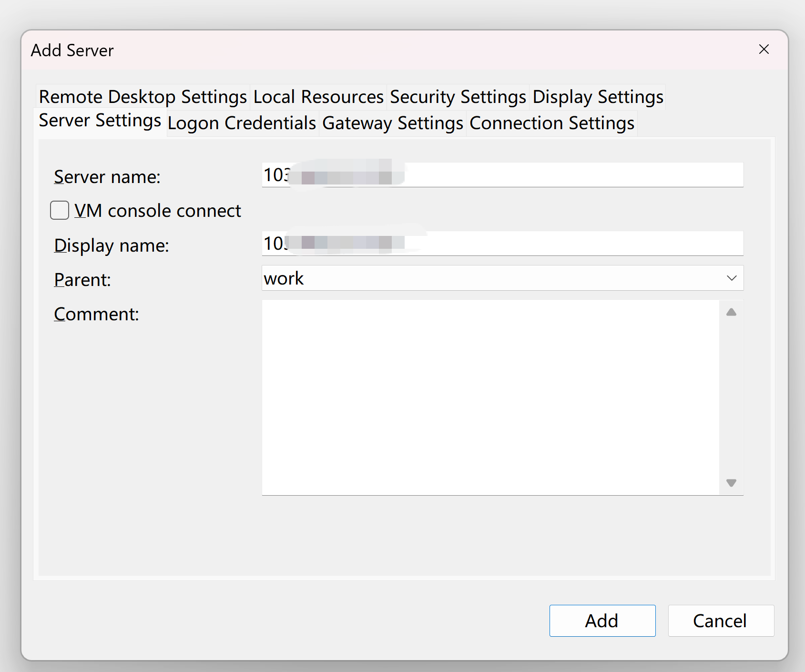Open Logon Credentials tab
Image resolution: width=805 pixels, height=672 pixels.
[x=242, y=123]
